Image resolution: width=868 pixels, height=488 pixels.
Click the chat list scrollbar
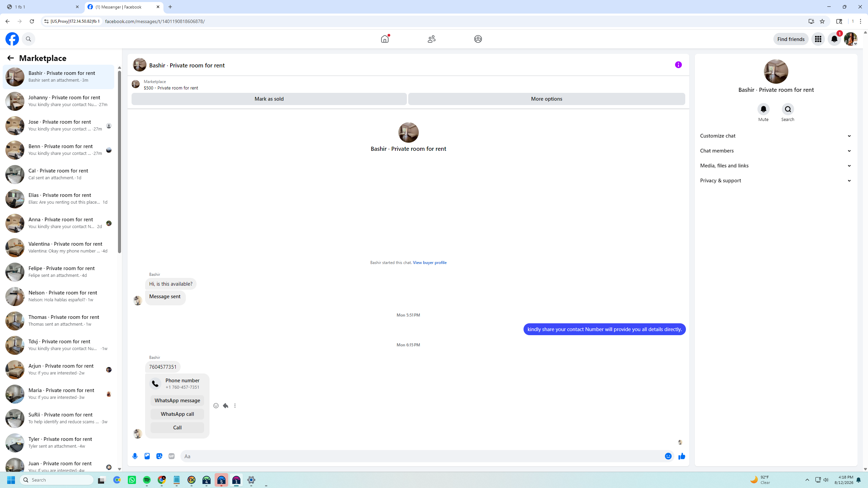(x=119, y=161)
